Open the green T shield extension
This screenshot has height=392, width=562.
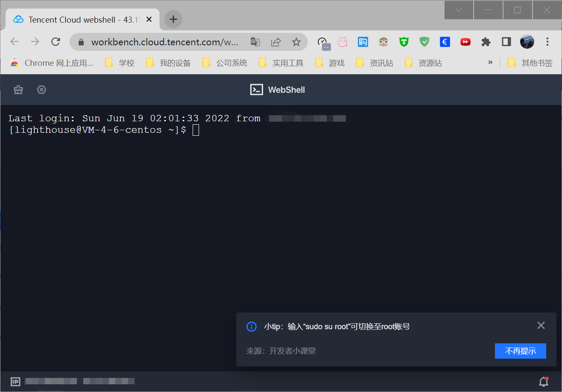[x=404, y=42]
